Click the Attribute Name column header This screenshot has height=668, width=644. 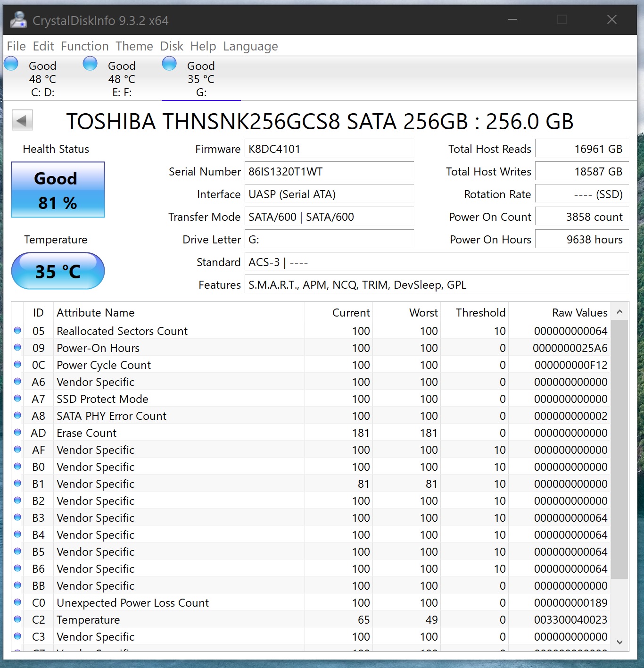click(179, 313)
